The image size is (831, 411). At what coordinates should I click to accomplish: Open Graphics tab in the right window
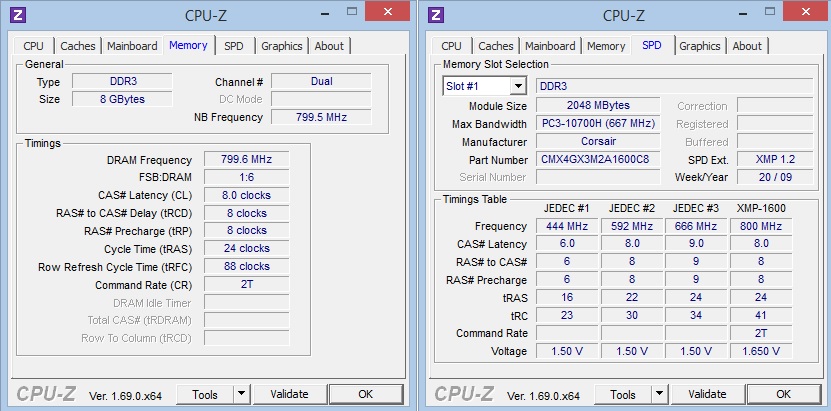coord(700,46)
